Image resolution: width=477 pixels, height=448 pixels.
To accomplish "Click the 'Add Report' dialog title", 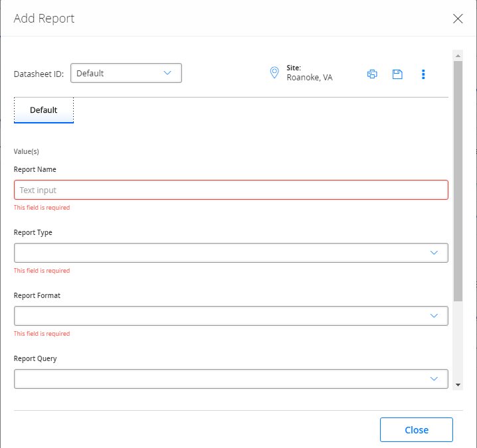I will click(x=44, y=19).
